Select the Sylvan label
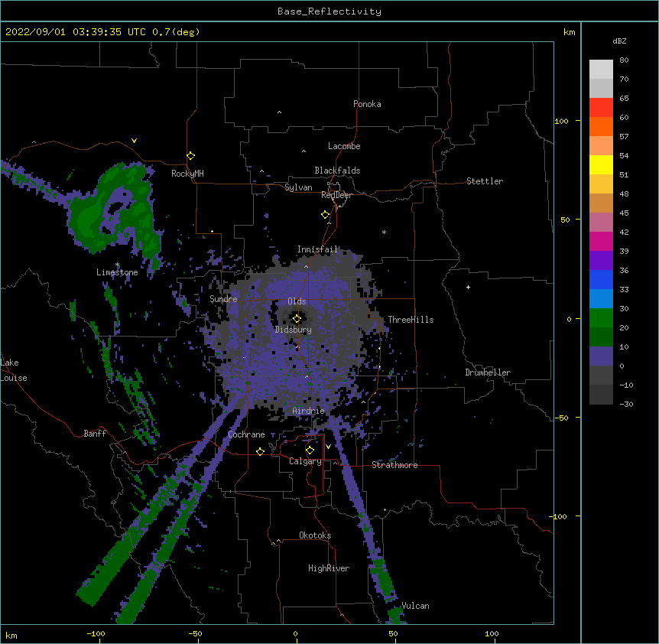This screenshot has height=644, width=659. (298, 187)
